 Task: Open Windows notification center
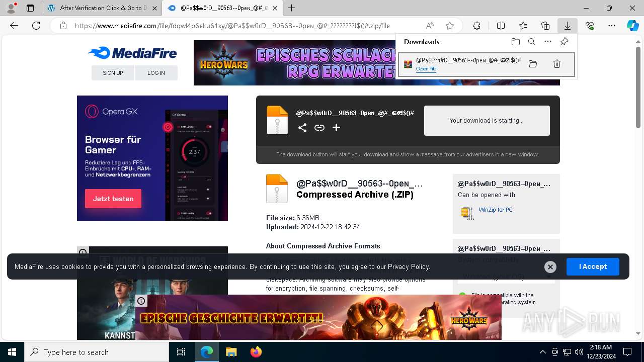pyautogui.click(x=627, y=352)
